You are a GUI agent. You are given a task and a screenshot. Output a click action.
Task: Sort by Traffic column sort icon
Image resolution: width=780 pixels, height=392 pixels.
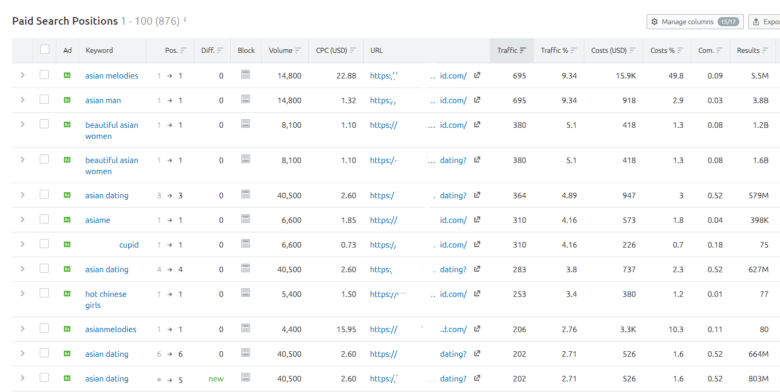point(523,50)
